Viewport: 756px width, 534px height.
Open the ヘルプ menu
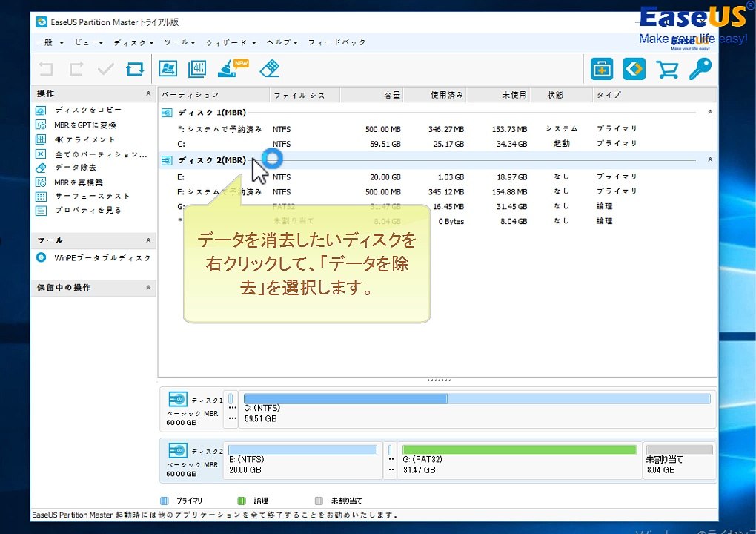(282, 42)
